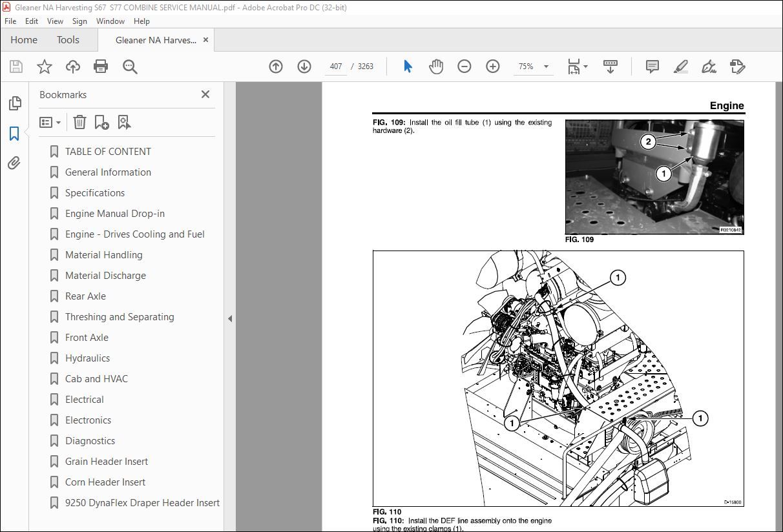Screen dimensions: 783x532
Task: Switch to the Tools tab
Action: pos(68,39)
